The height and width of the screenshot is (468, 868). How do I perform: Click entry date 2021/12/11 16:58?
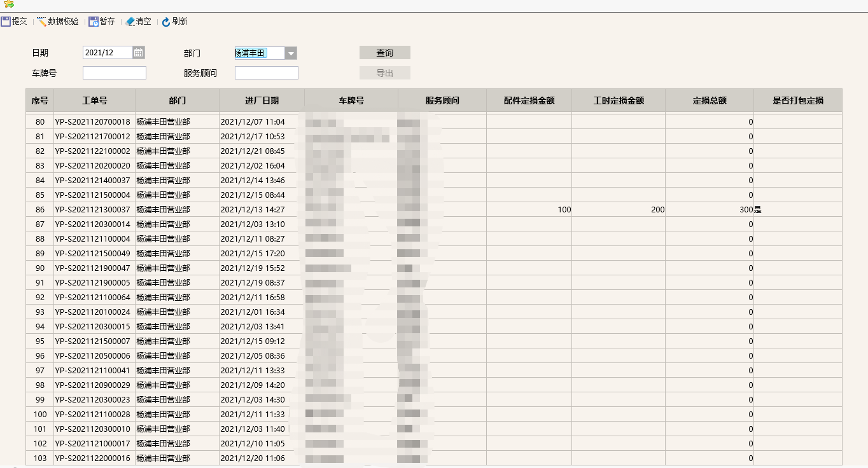[x=253, y=298]
